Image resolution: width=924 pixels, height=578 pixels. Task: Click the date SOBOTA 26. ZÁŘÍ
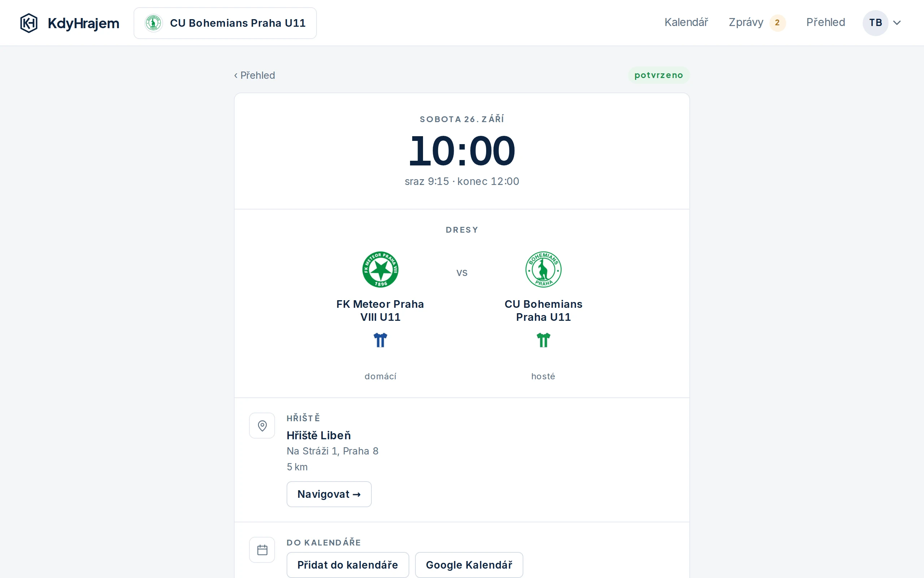tap(462, 119)
